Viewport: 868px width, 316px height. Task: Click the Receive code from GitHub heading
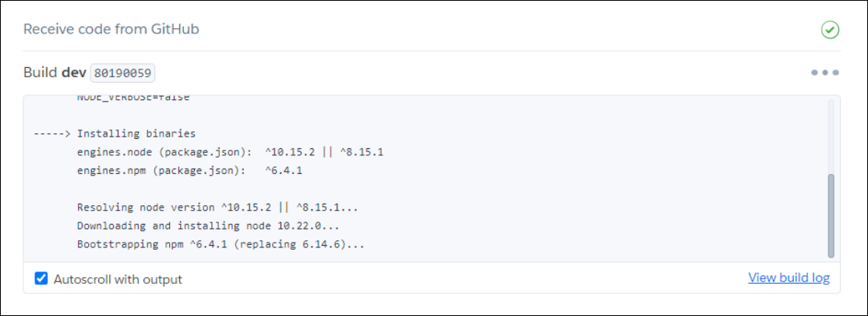pos(111,29)
